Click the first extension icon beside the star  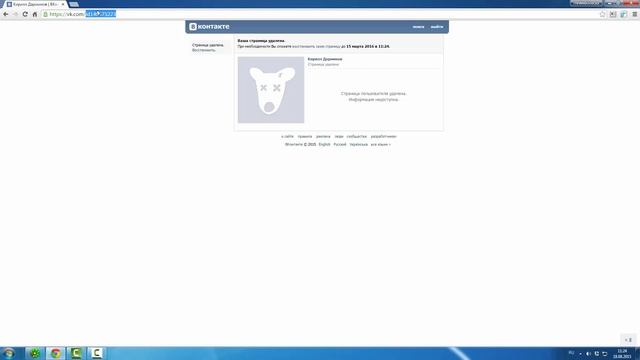coord(613,14)
